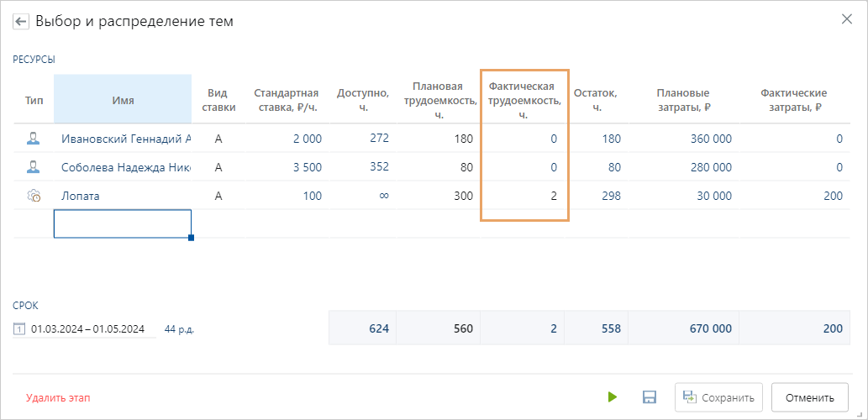Select the Имя column header

pyautogui.click(x=123, y=100)
